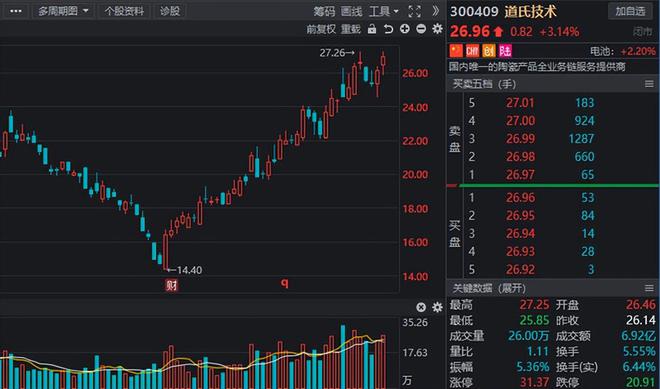Click the red up-arrow price indicator
This screenshot has width=660, height=389.
coord(498,32)
